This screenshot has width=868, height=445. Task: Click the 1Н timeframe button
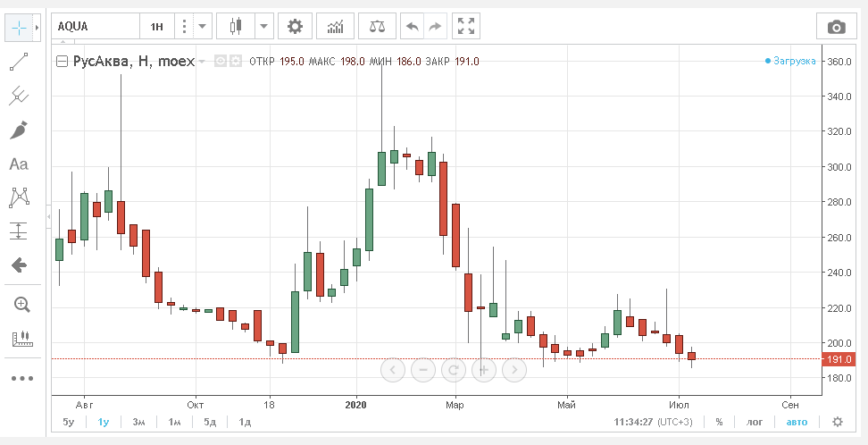(x=157, y=26)
